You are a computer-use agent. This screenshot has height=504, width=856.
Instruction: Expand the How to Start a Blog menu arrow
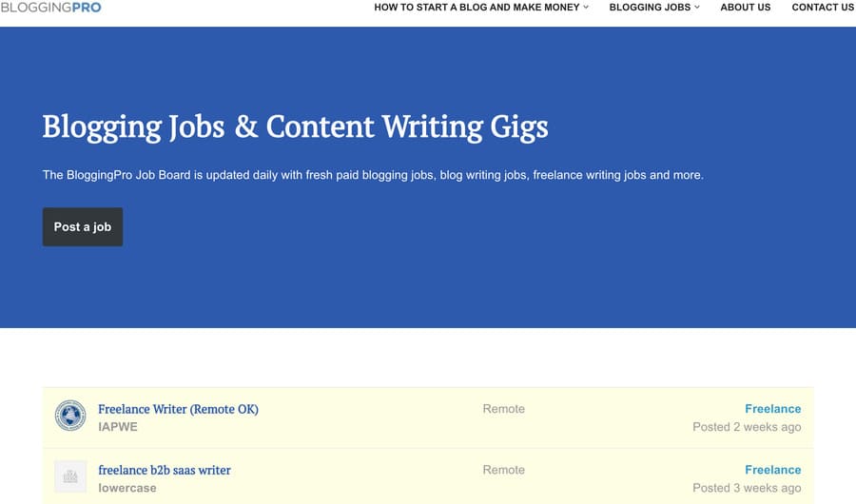[586, 8]
